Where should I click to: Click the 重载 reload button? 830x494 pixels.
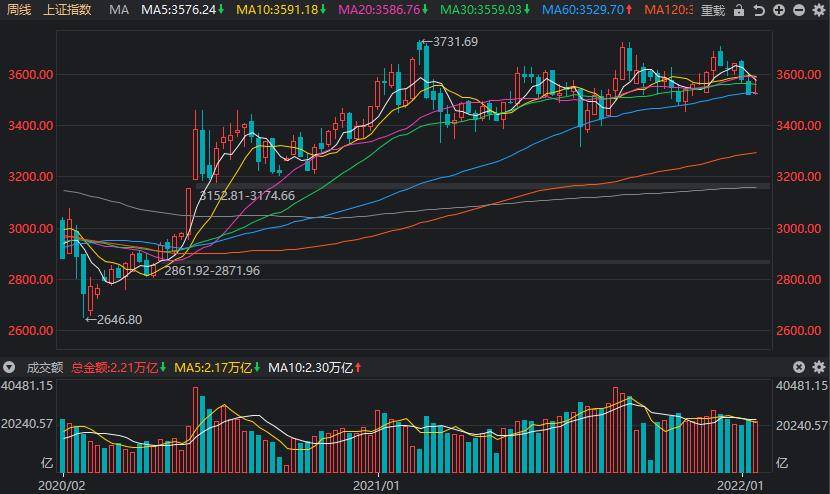click(x=712, y=10)
